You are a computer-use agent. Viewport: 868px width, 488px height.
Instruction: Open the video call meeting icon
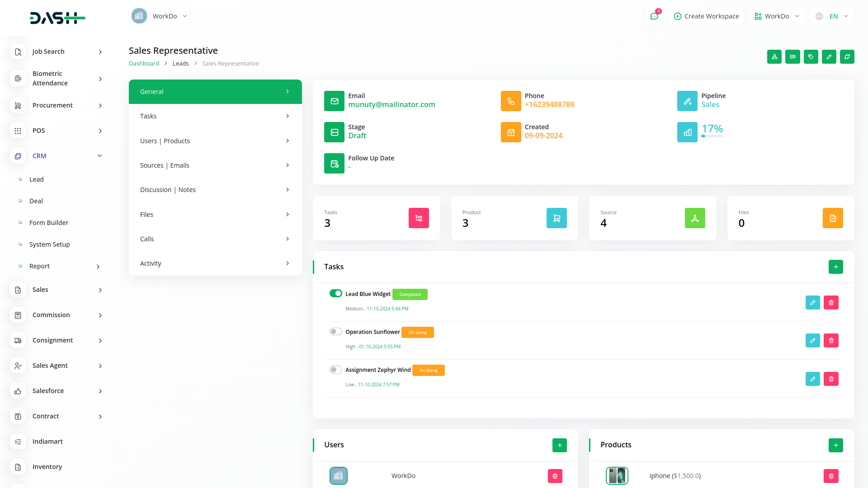[x=793, y=56]
